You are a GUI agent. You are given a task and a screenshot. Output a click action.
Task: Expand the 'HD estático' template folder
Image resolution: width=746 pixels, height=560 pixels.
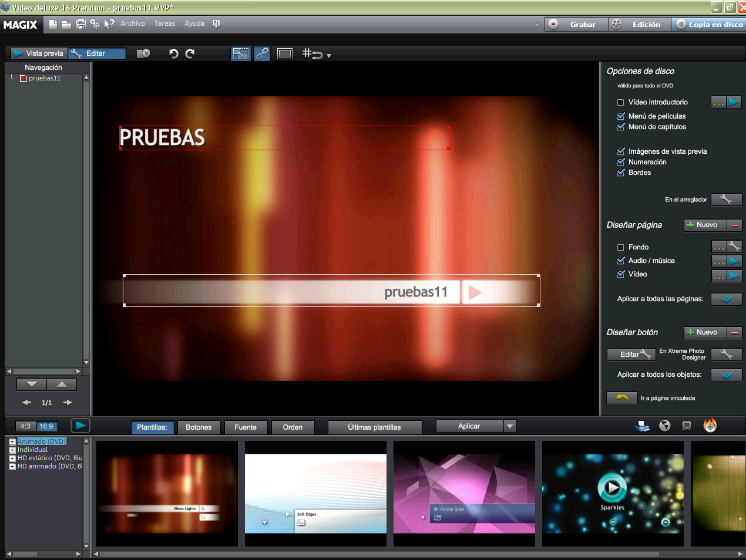(12, 458)
